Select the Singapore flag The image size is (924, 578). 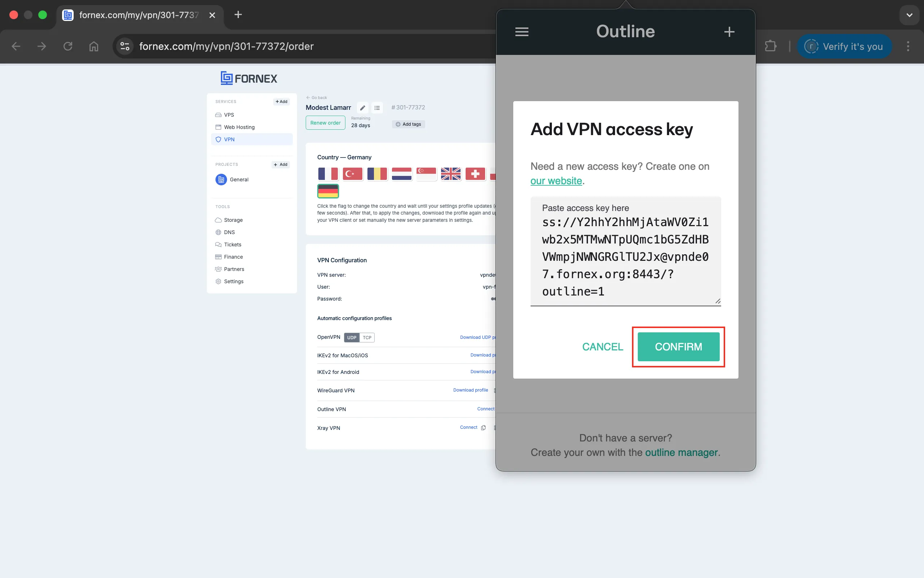pyautogui.click(x=426, y=174)
